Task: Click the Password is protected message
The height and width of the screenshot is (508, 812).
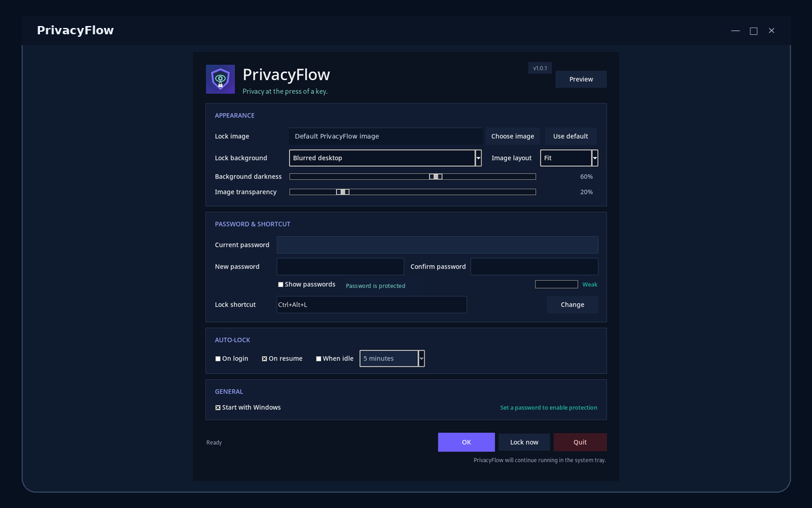Action: pos(376,286)
